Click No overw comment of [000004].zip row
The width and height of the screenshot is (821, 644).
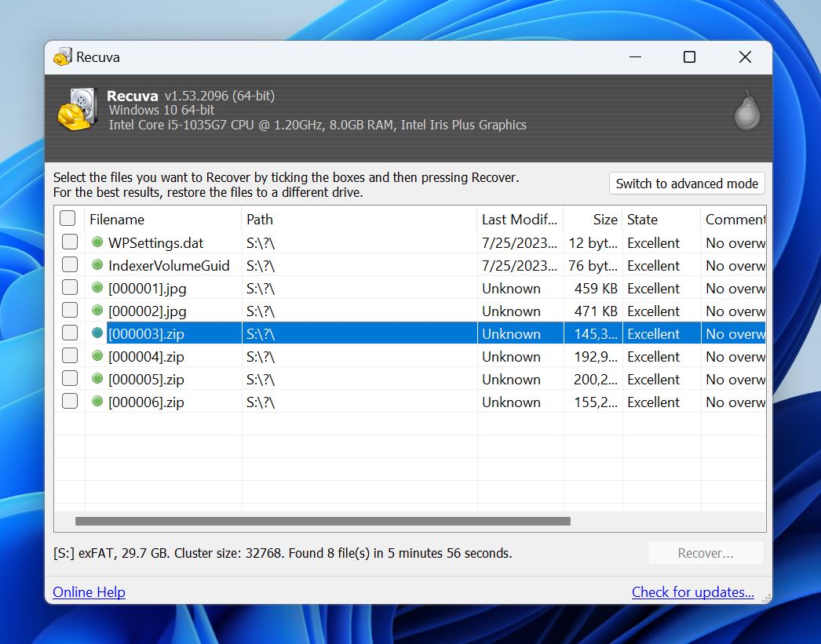click(x=735, y=357)
